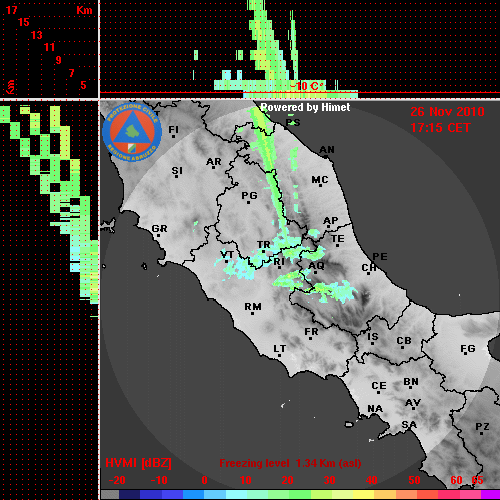Click the Protezione Civile Regione Abruzzo logo
Viewport: 500px width, 500px height.
click(132, 133)
